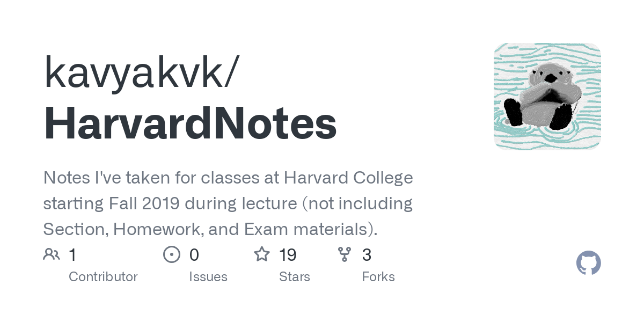Screen dimensions: 644x322
Task: Click the forks count number 3
Action: (x=367, y=255)
